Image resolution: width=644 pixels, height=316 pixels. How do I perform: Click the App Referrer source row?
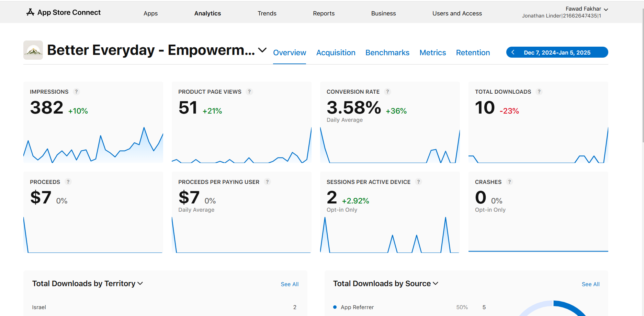tap(410, 307)
